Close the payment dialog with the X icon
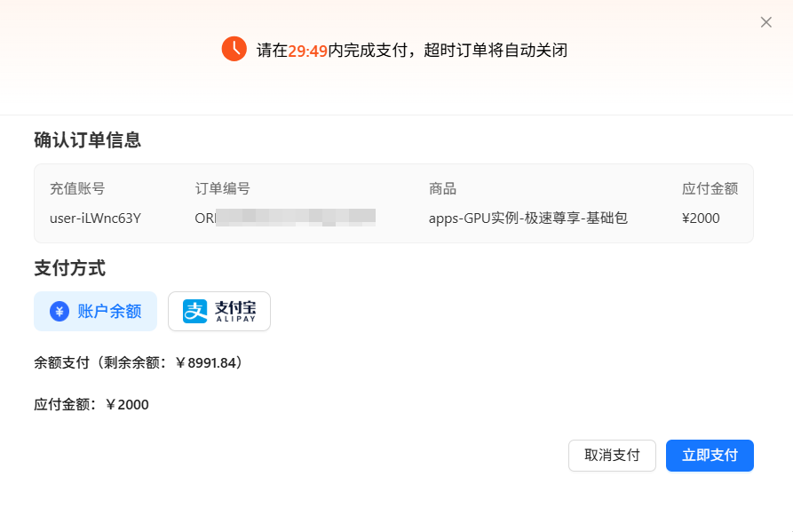 coord(766,22)
